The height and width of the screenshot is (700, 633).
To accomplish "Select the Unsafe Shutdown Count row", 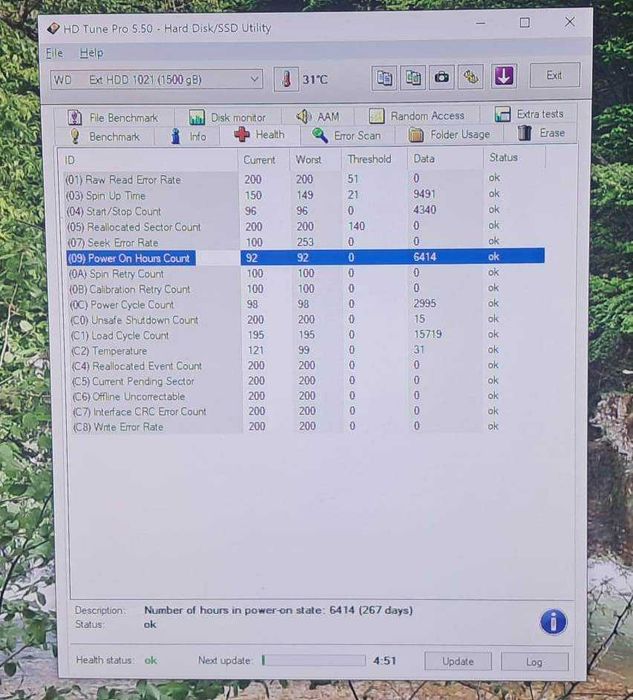I will pyautogui.click(x=306, y=320).
